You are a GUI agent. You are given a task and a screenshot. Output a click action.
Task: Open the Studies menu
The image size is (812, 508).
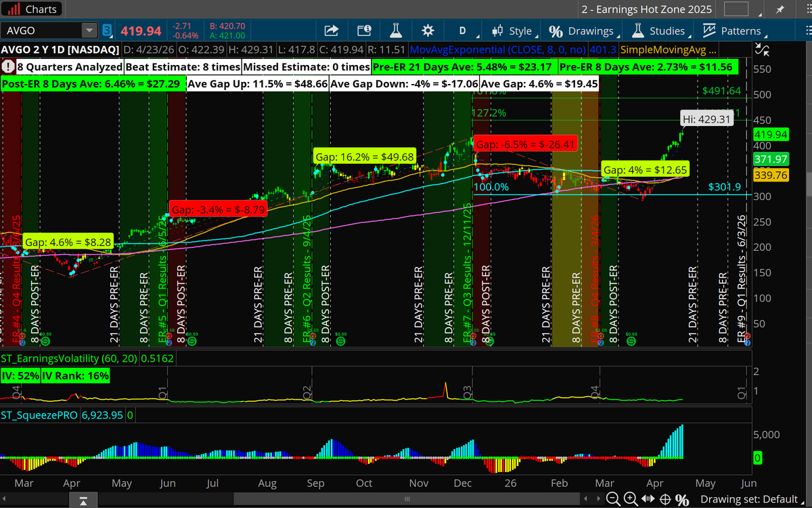(662, 30)
